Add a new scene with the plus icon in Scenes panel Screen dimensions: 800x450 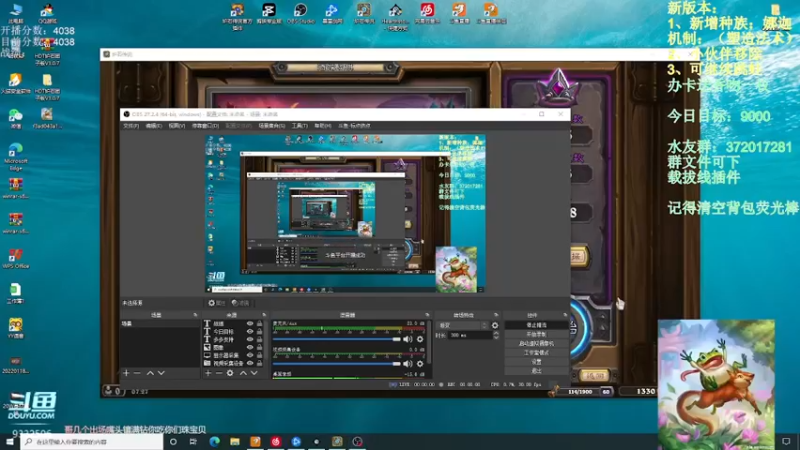126,373
